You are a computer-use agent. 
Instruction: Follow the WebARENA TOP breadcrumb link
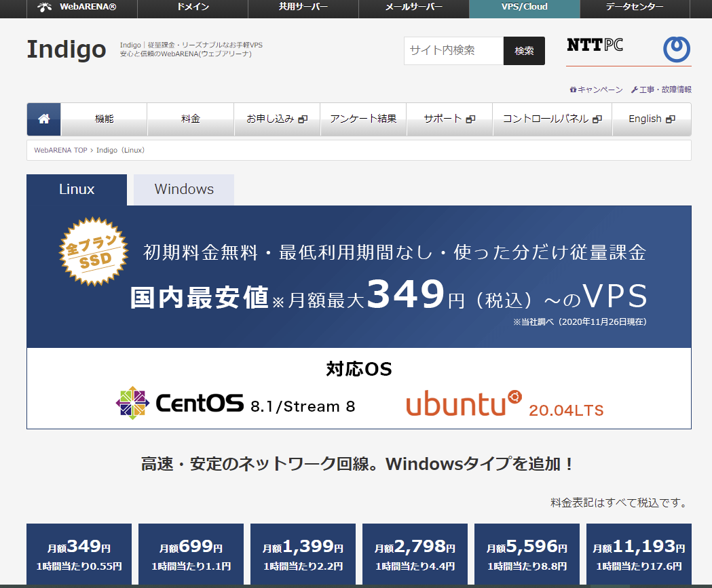click(x=60, y=150)
